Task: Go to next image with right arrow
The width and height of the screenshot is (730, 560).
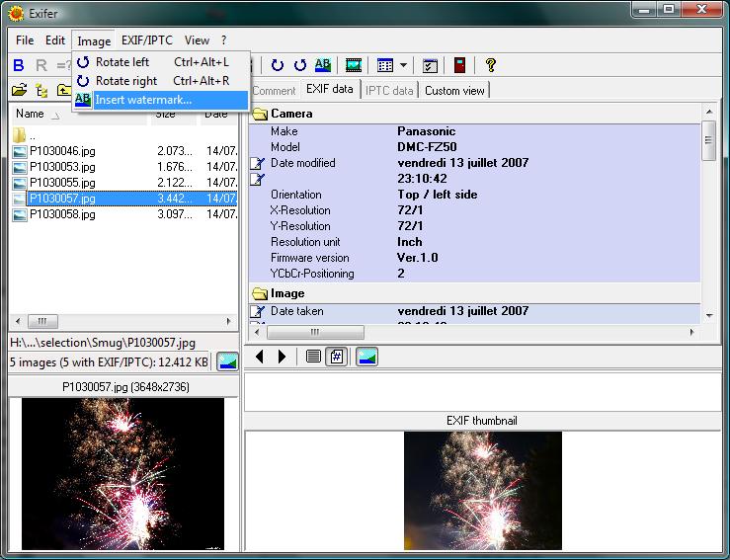Action: pos(282,357)
